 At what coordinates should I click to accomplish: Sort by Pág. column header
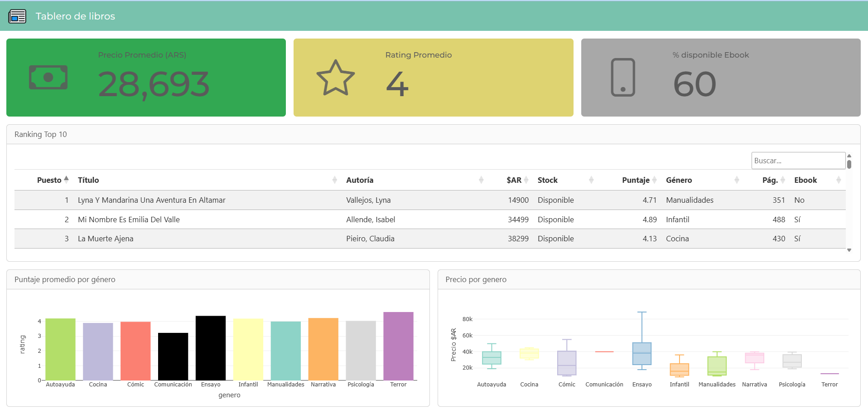pyautogui.click(x=782, y=180)
